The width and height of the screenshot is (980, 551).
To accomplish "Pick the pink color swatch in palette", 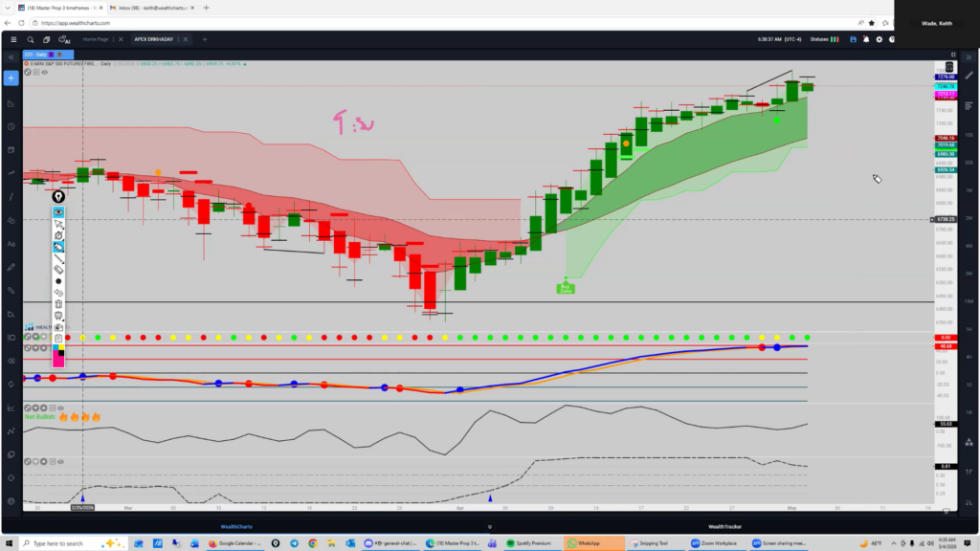I will (58, 362).
